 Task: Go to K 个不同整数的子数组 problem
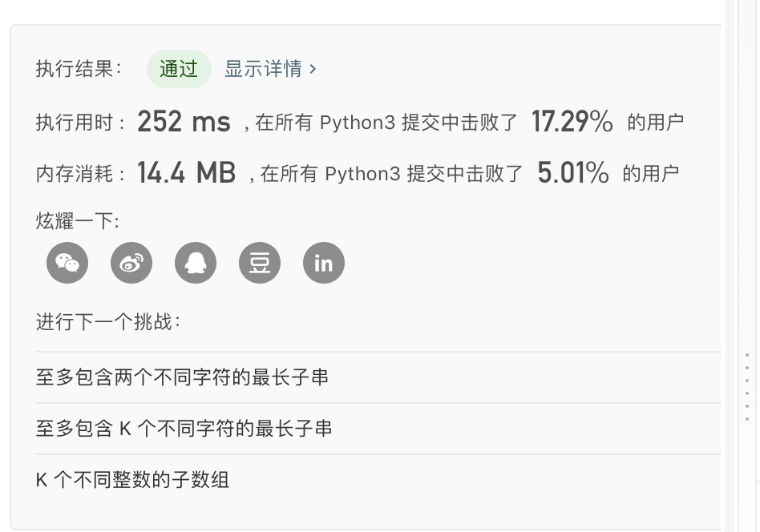click(x=133, y=480)
